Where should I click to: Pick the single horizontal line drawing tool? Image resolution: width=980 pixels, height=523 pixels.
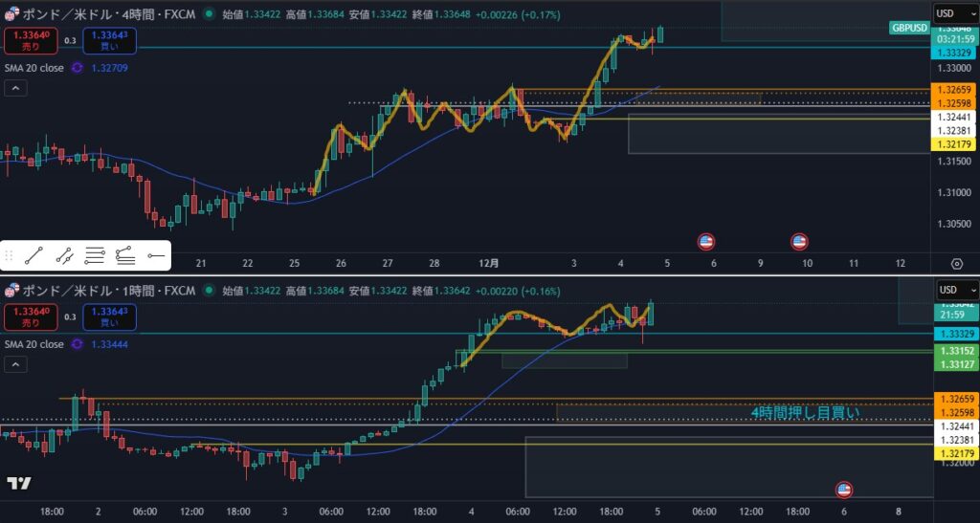click(x=156, y=255)
